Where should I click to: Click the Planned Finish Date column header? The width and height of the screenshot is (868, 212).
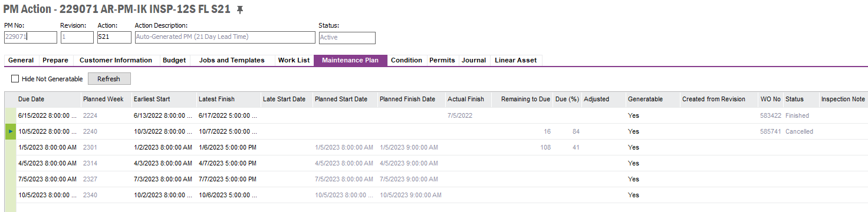coord(412,99)
